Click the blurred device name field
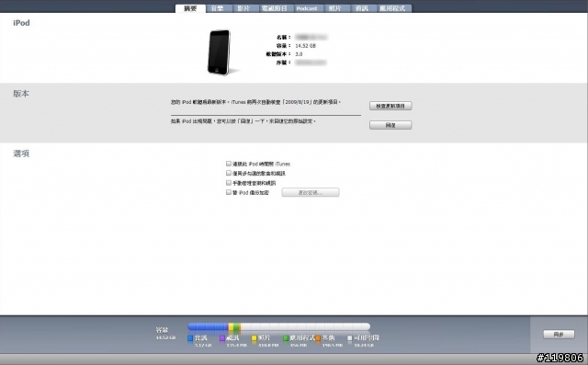 pos(311,37)
